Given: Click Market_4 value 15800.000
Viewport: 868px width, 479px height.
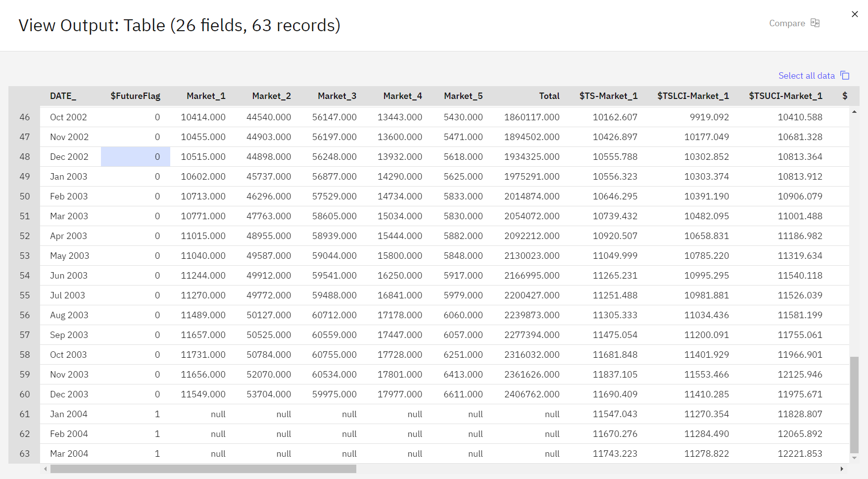Looking at the screenshot, I should (x=400, y=256).
